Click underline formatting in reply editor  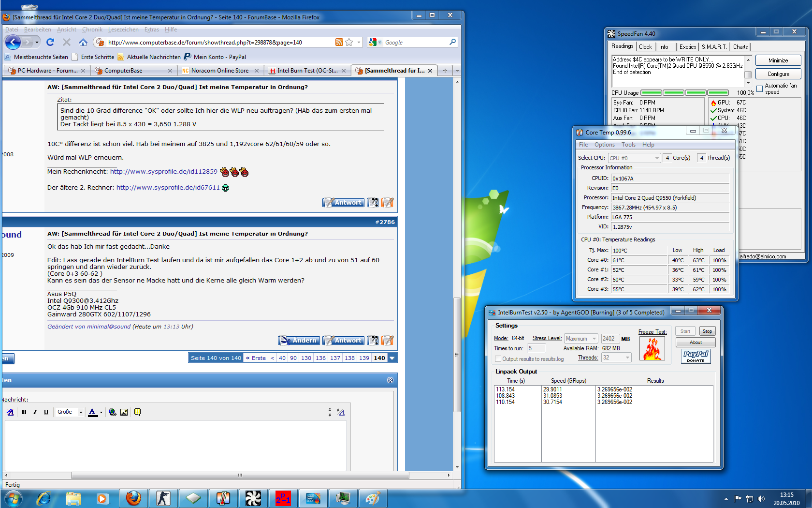point(46,412)
